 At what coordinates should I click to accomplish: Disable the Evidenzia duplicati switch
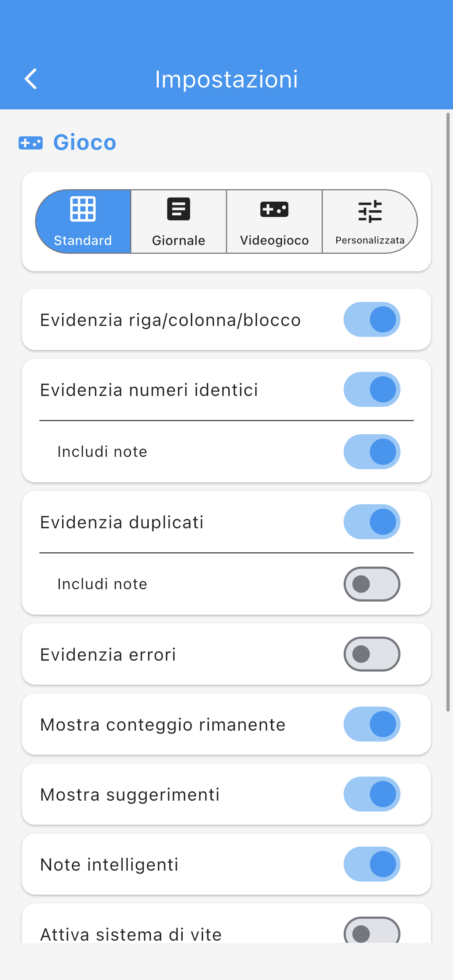pos(372,522)
